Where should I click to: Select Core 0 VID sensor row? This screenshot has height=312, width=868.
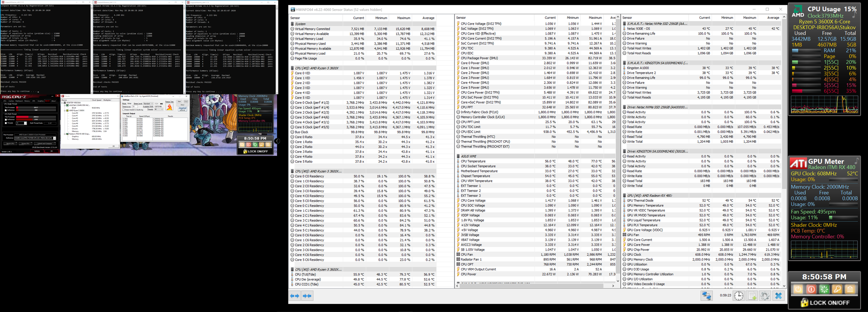click(363, 73)
